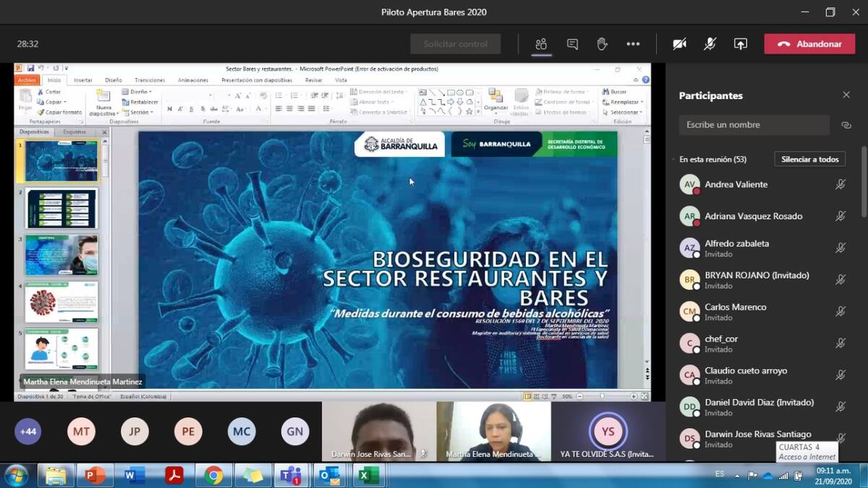The image size is (868, 488).
Task: Show hidden system tray icons
Action: click(736, 475)
